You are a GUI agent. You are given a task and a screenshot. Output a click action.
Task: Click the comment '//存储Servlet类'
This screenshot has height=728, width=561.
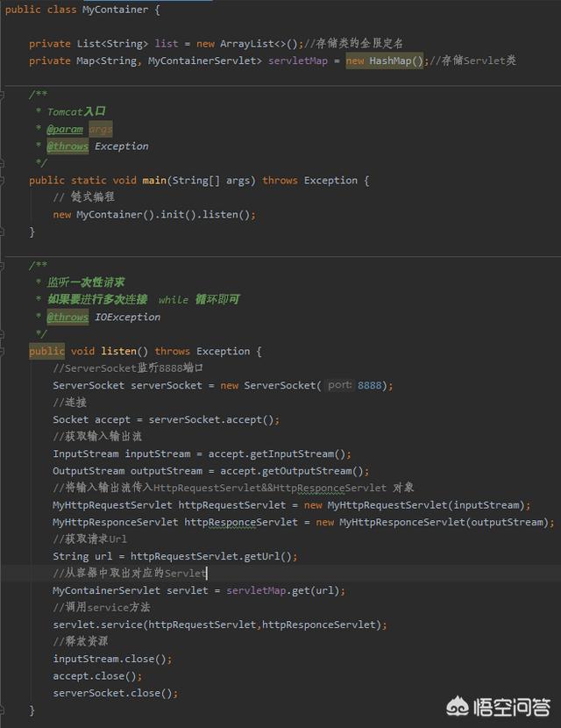tap(472, 61)
